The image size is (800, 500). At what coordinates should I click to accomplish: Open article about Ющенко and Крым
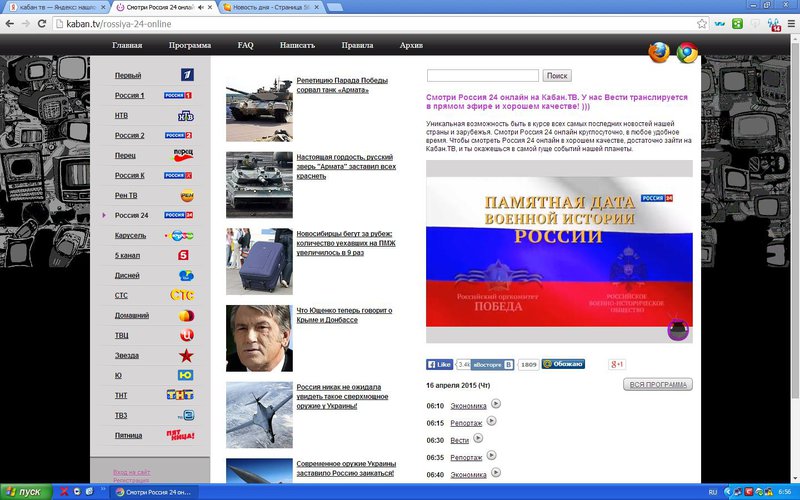(x=341, y=315)
